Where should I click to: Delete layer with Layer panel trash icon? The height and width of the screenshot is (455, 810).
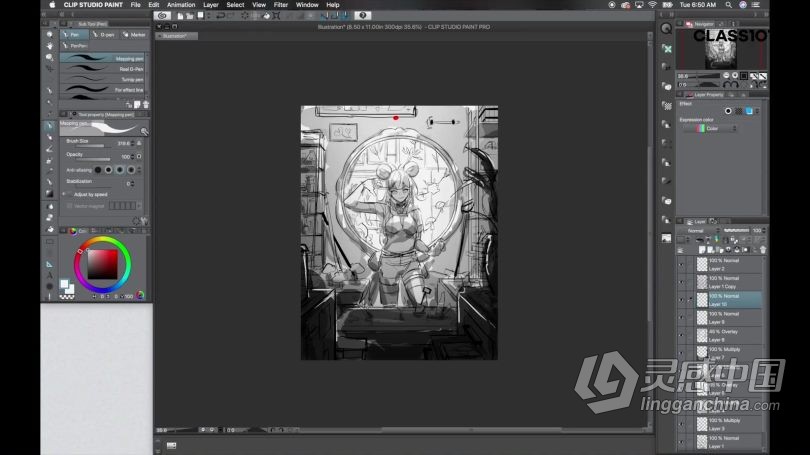tap(762, 250)
